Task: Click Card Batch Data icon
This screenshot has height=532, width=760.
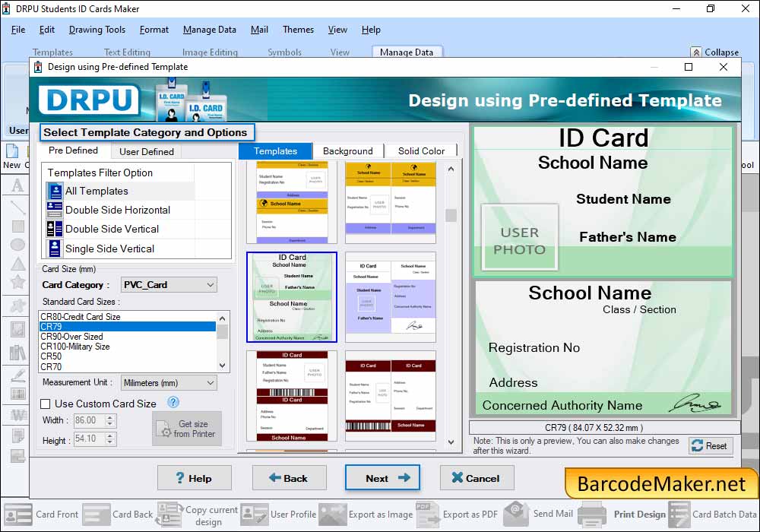Action: pyautogui.click(x=679, y=515)
